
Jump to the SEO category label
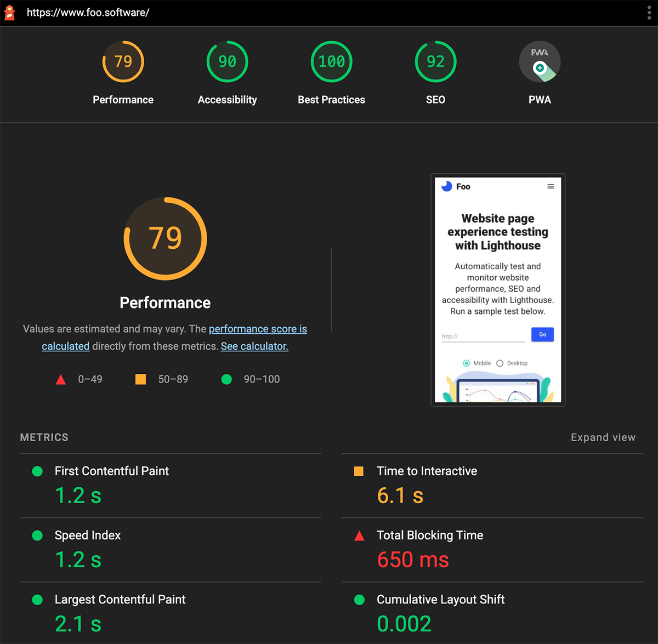point(436,100)
